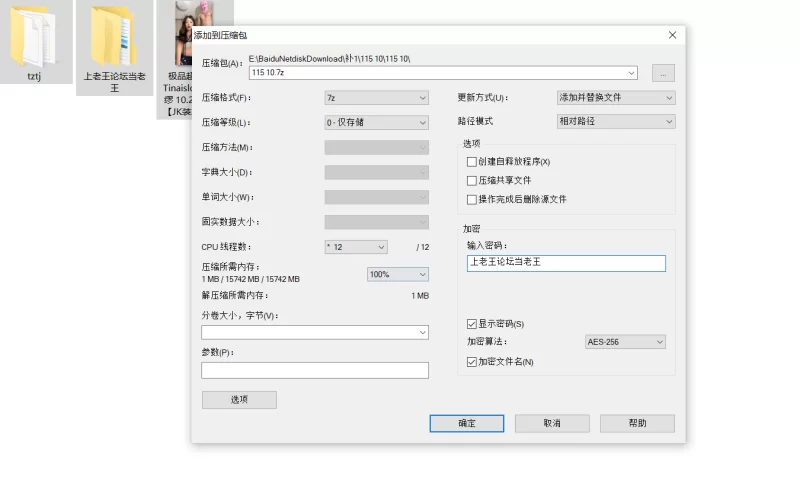Toggle 加密文件名 checkbox
Image resolution: width=800 pixels, height=481 pixels.
click(x=472, y=362)
